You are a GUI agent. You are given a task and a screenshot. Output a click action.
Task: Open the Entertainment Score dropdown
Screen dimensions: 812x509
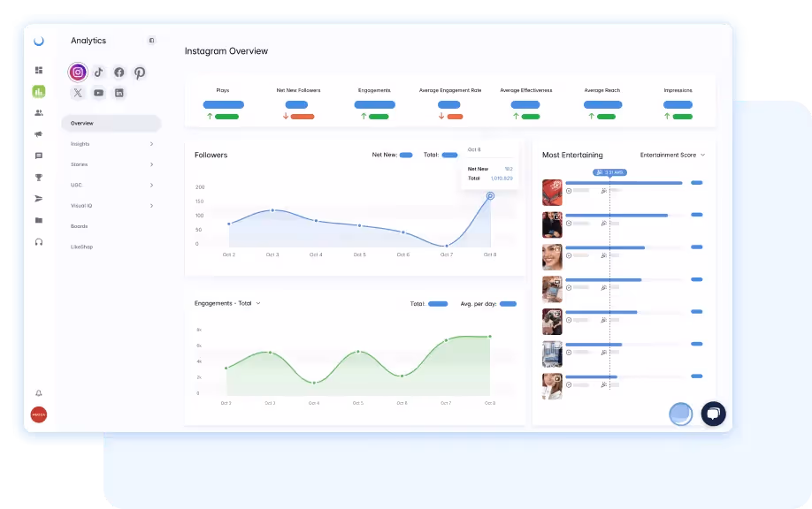tap(672, 155)
